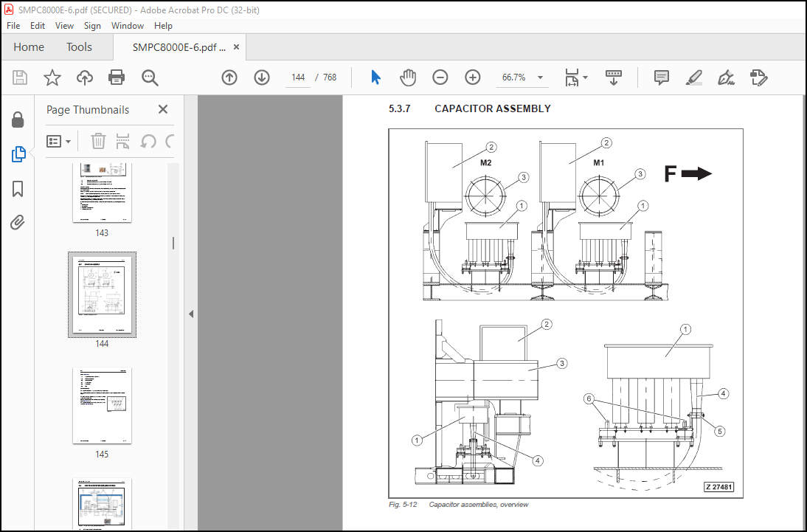Open the Sign menu

coord(92,26)
